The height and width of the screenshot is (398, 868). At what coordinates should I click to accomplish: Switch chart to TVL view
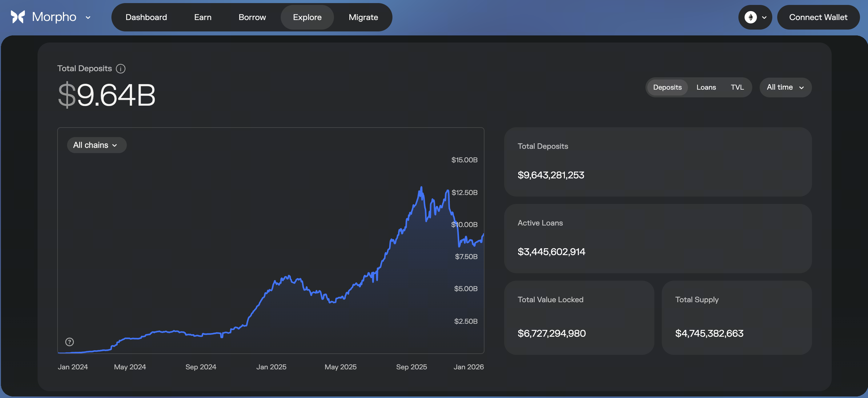(x=737, y=87)
